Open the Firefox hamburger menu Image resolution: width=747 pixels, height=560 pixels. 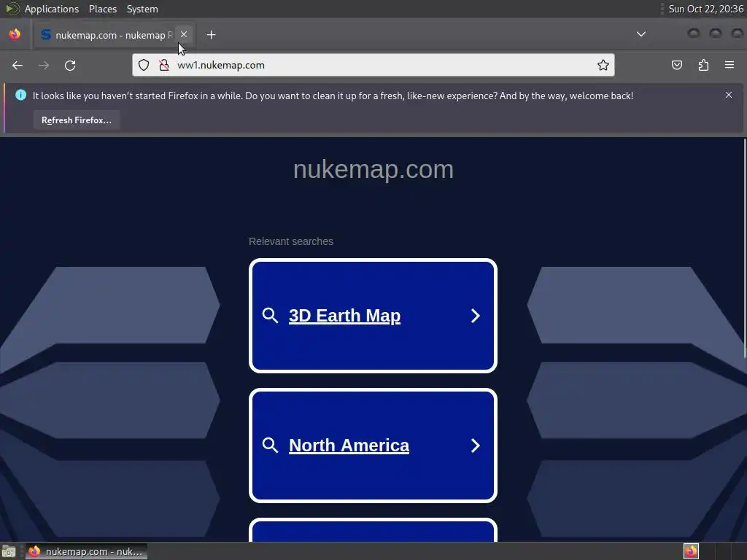pyautogui.click(x=729, y=65)
